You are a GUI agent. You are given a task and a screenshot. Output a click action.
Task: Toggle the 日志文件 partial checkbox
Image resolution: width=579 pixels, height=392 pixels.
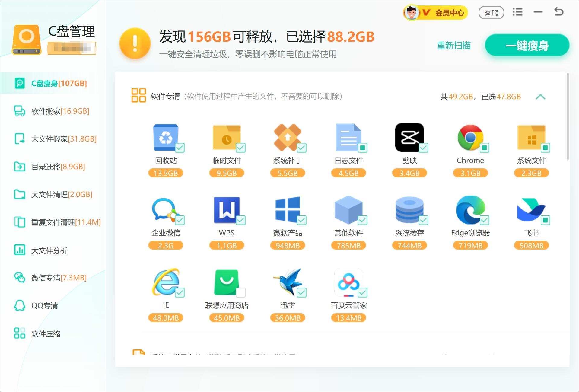tap(363, 148)
